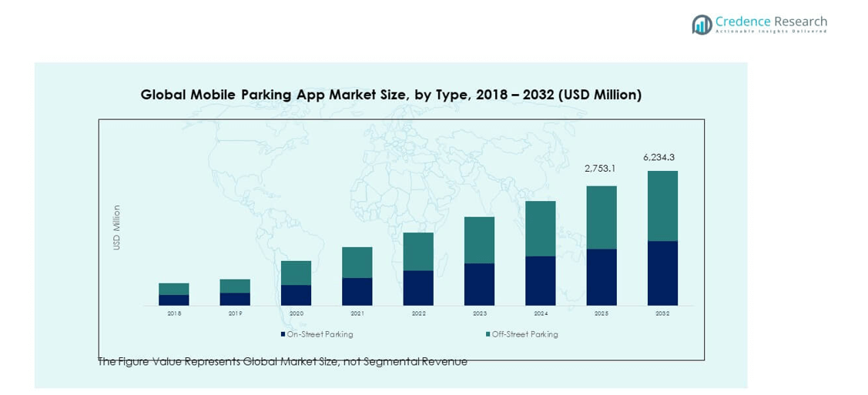The width and height of the screenshot is (868, 395).
Task: Select the Off-Street segment of the 2032 bar
Action: [662, 206]
